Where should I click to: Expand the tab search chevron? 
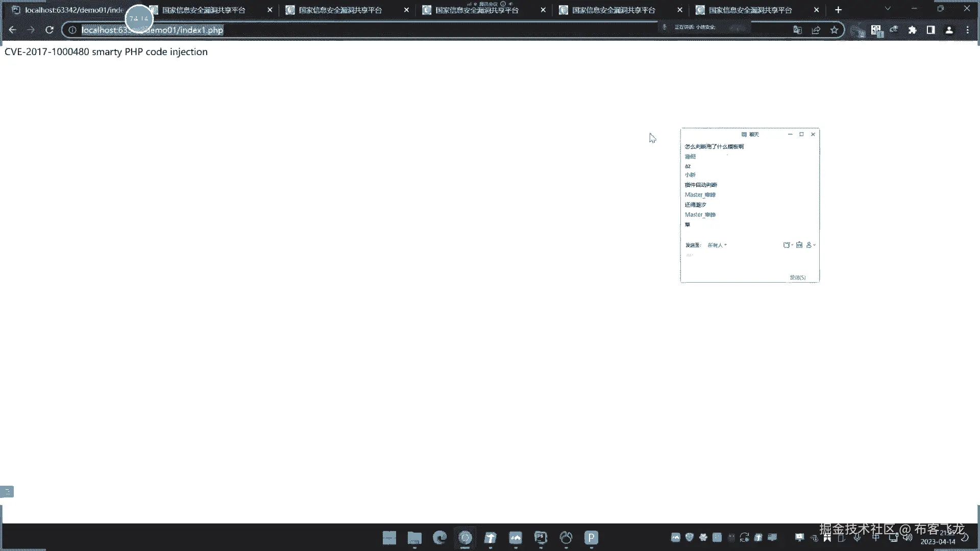click(888, 9)
